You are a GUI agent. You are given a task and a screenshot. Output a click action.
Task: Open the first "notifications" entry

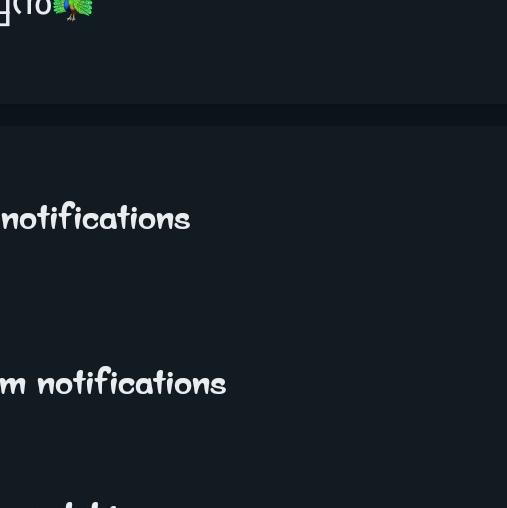coord(96,216)
